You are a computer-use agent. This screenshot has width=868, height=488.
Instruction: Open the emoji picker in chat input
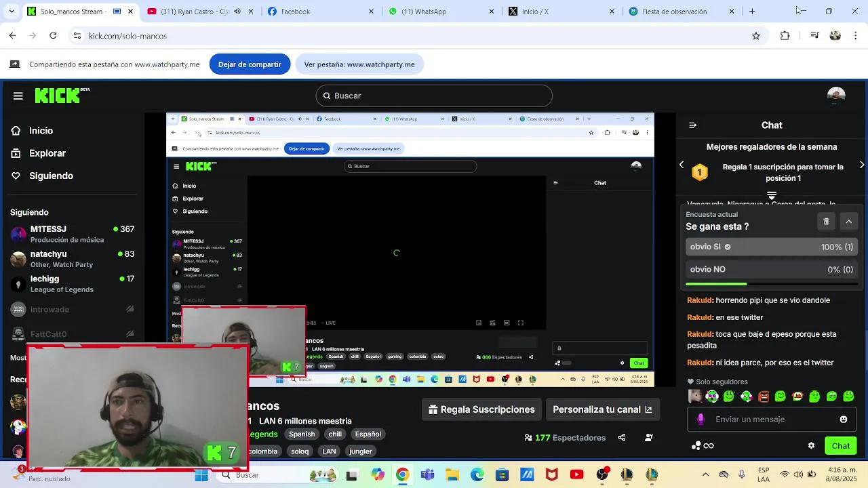[843, 419]
